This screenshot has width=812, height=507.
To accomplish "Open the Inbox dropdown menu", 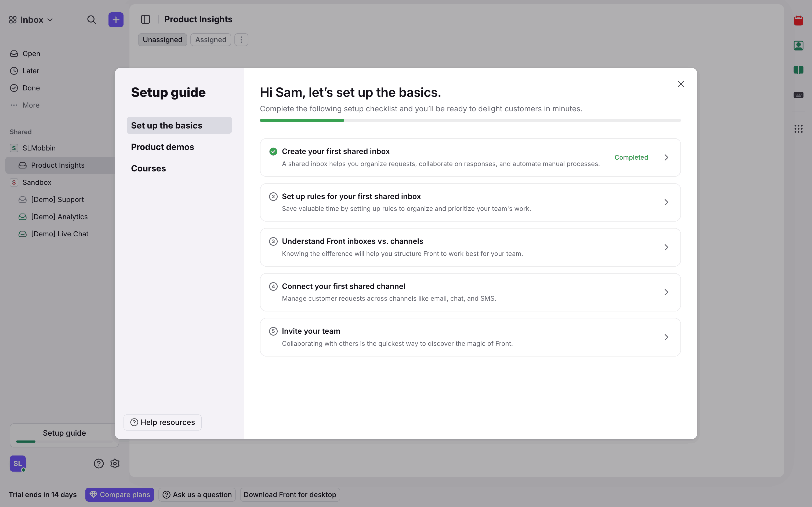I will tap(31, 20).
